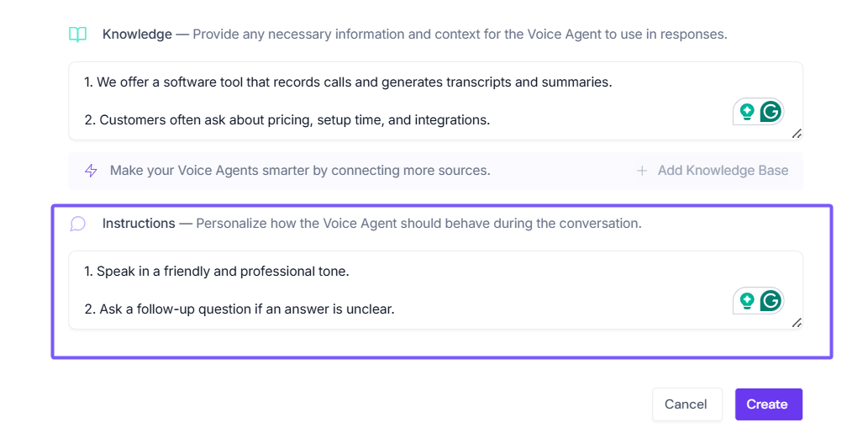The image size is (868, 433).
Task: Click the resize handle of the Knowledge textarea
Action: [x=797, y=134]
